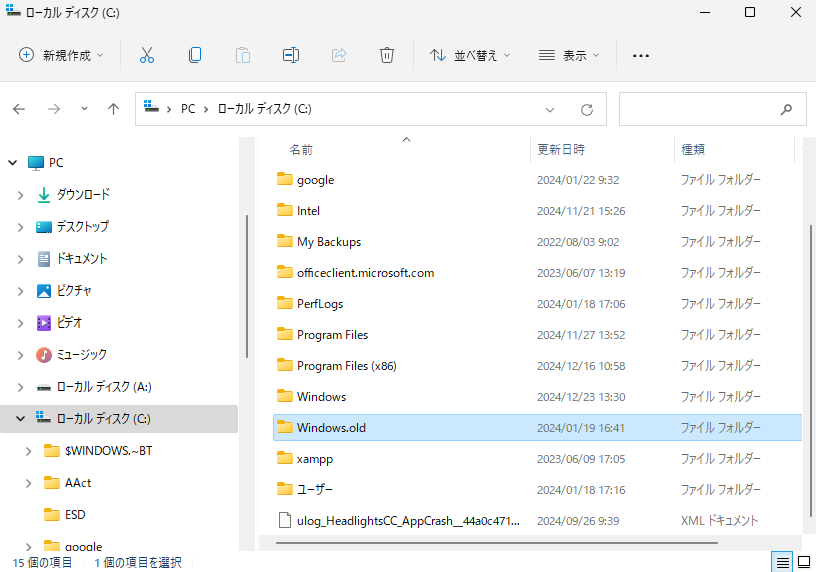Select ESD folder in navigation tree

pos(75,515)
